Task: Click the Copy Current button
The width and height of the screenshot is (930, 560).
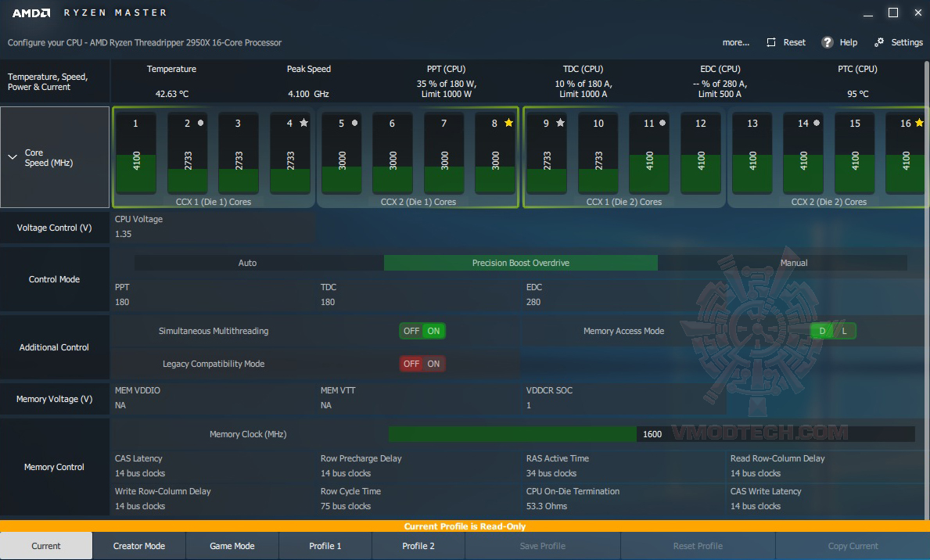Action: (853, 546)
